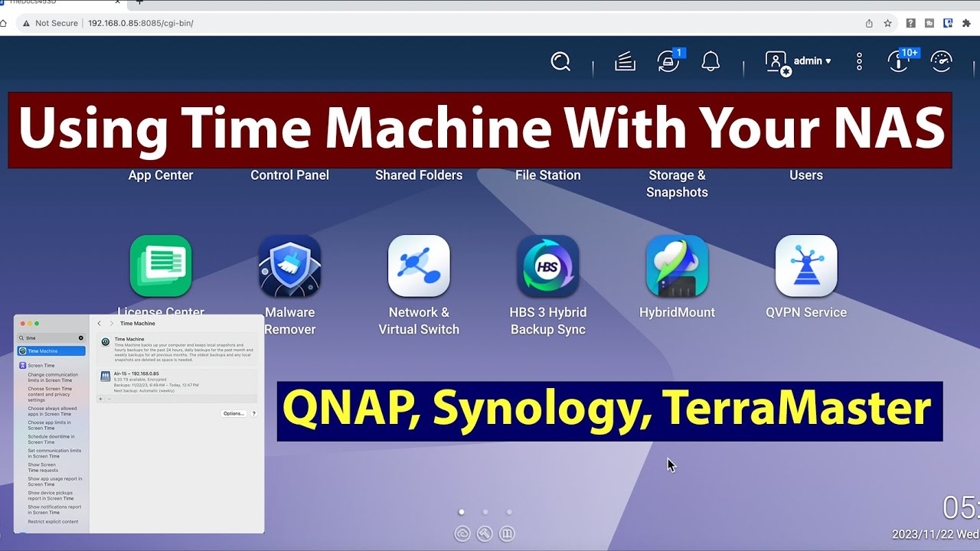Add a backup disk with plus button

click(100, 399)
